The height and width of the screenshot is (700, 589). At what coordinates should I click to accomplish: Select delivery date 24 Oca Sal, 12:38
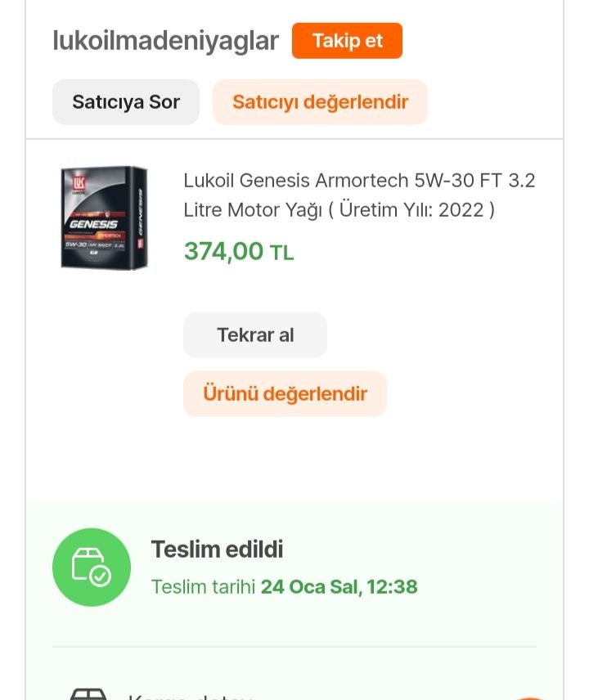[x=339, y=586]
